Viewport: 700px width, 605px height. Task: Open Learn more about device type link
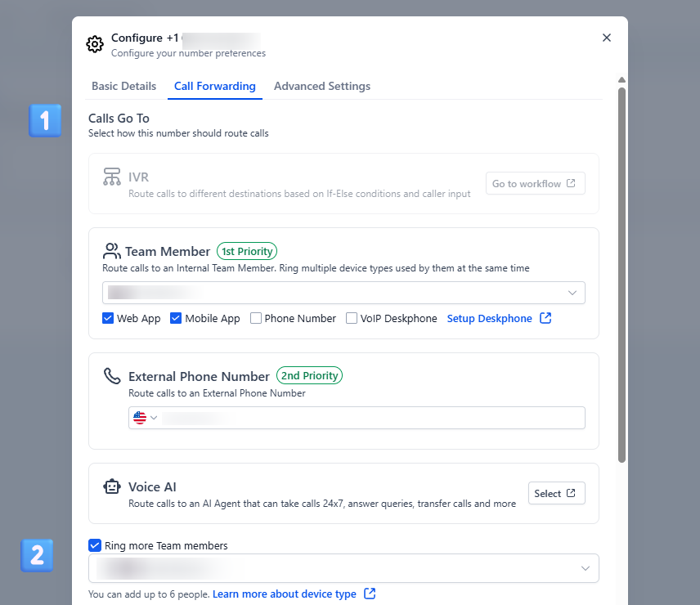[285, 594]
